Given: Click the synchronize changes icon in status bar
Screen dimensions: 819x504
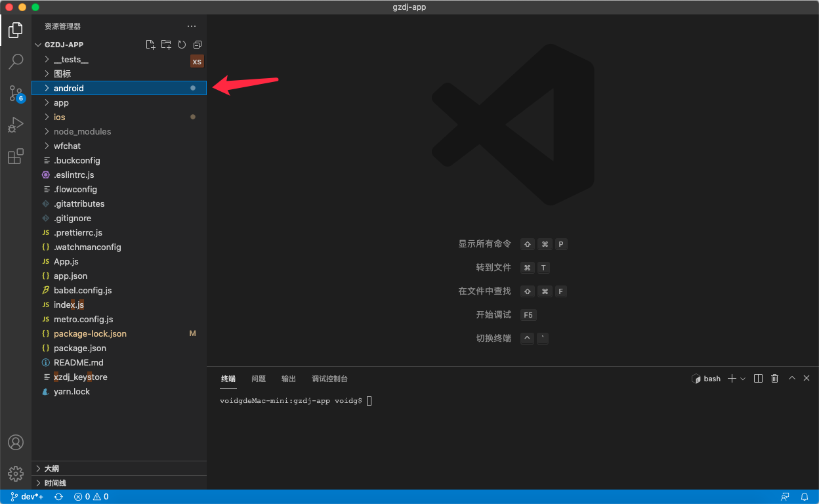Looking at the screenshot, I should point(58,497).
